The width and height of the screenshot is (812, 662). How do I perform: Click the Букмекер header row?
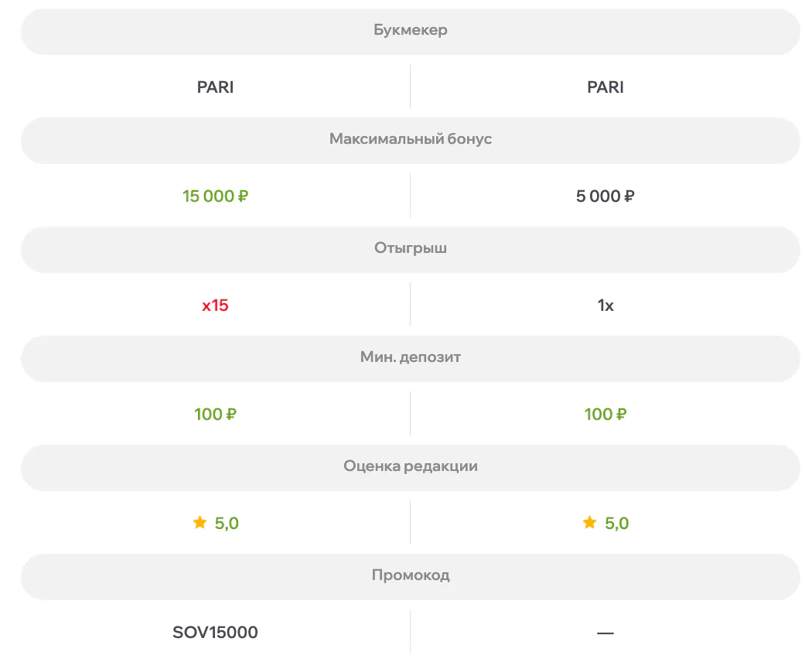410,31
